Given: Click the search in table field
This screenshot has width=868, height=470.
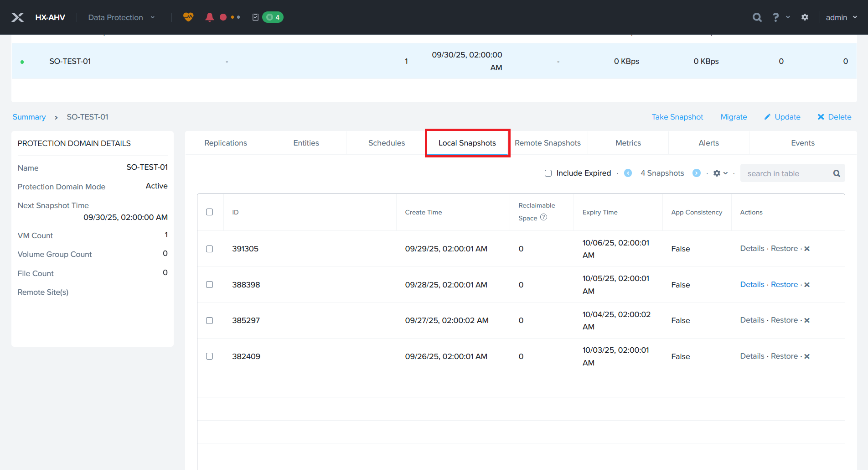Looking at the screenshot, I should click(x=786, y=174).
